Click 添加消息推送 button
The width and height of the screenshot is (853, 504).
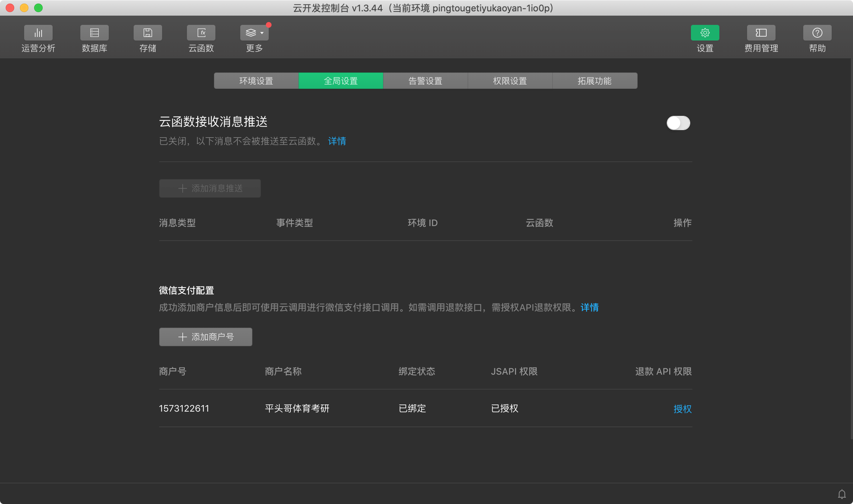[x=210, y=188]
